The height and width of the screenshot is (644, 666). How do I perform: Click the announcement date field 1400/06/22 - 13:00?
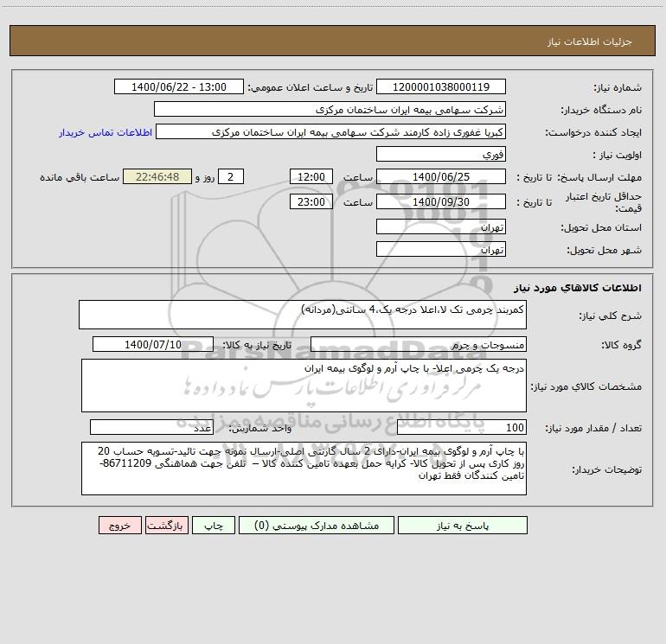click(x=179, y=86)
